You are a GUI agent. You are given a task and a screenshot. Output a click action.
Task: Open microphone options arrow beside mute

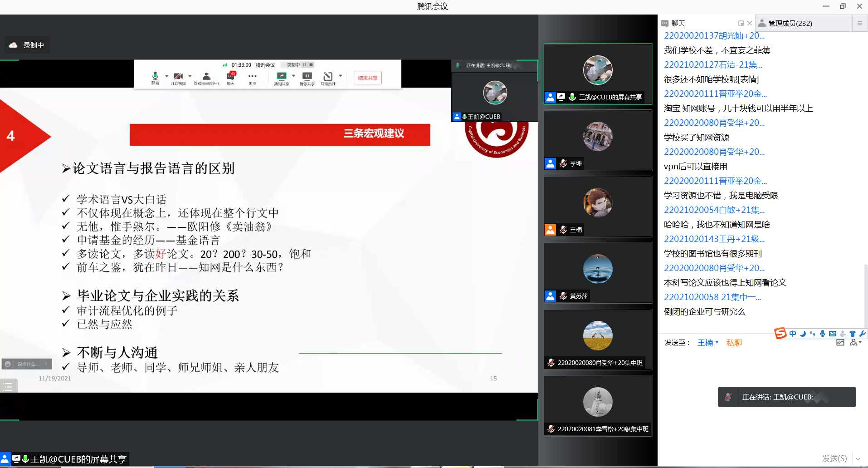pos(166,76)
